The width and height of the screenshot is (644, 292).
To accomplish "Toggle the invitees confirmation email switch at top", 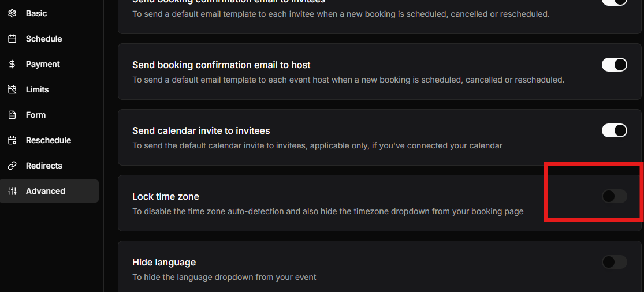I will [614, 2].
